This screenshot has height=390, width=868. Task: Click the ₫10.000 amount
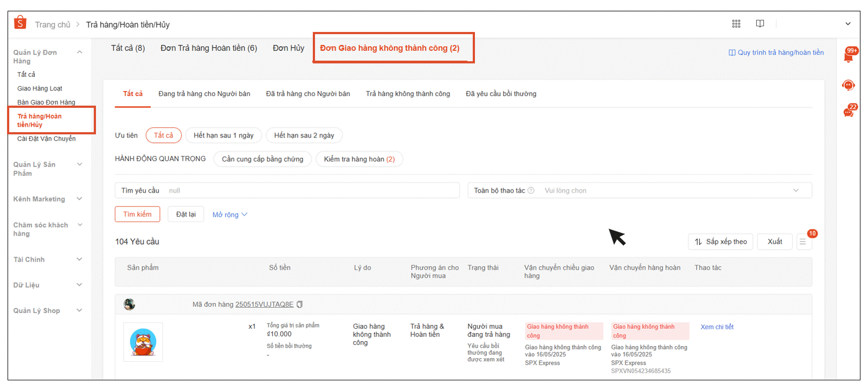point(279,334)
